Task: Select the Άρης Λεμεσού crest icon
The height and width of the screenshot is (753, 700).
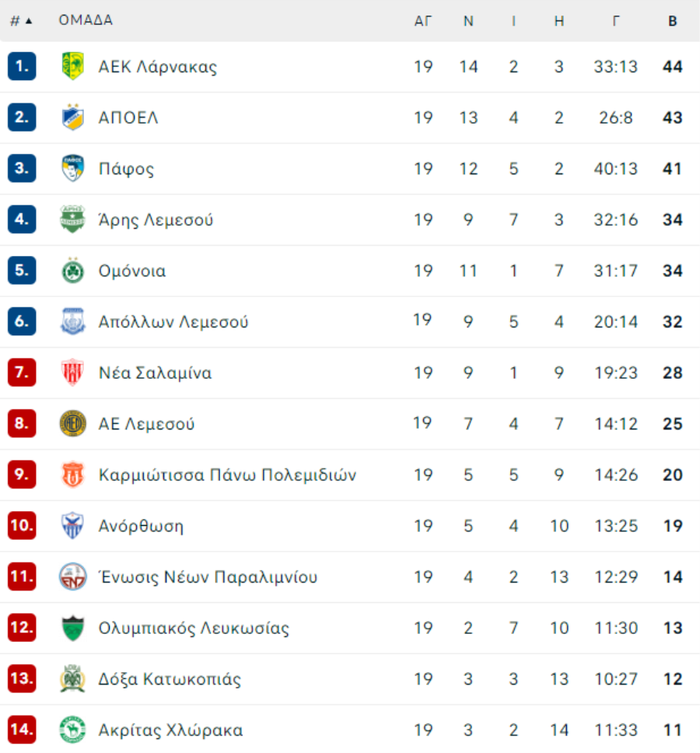Action: point(73,219)
